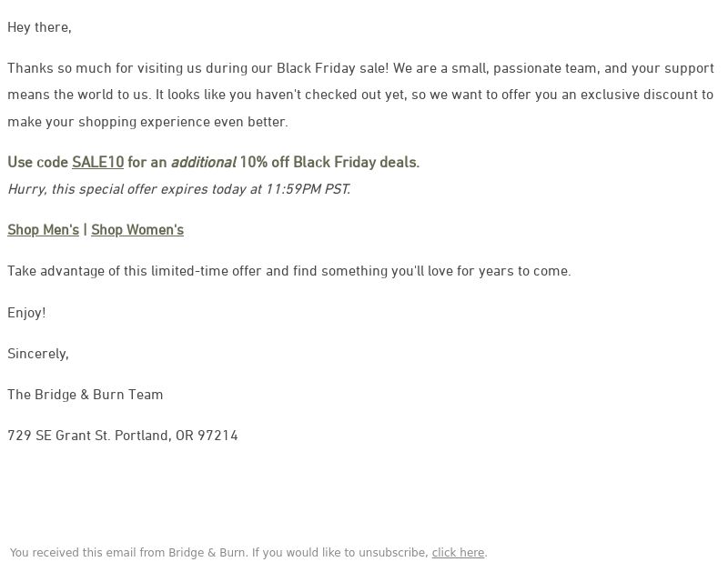Image resolution: width=728 pixels, height=562 pixels.
Task: Click the '729 SE Grant St.' address line
Action: [123, 436]
